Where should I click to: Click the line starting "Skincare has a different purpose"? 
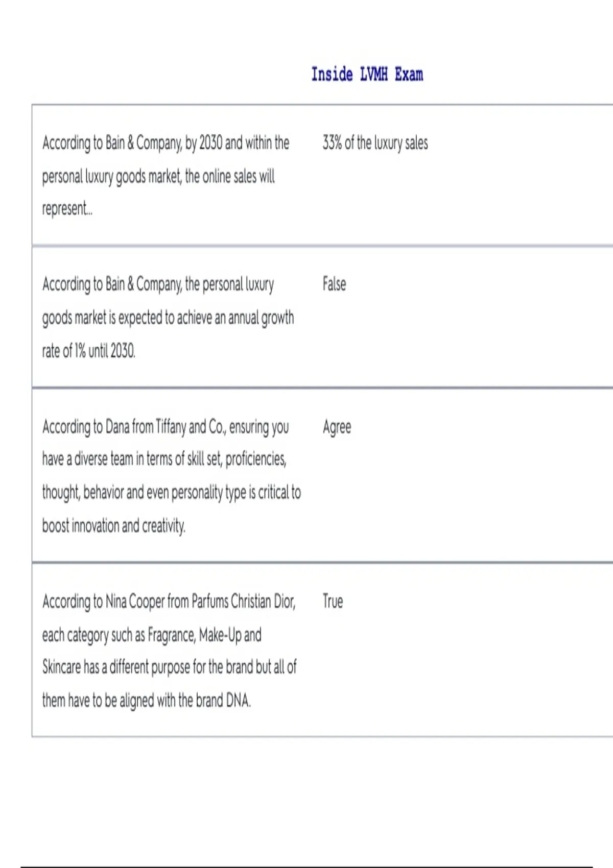click(169, 667)
